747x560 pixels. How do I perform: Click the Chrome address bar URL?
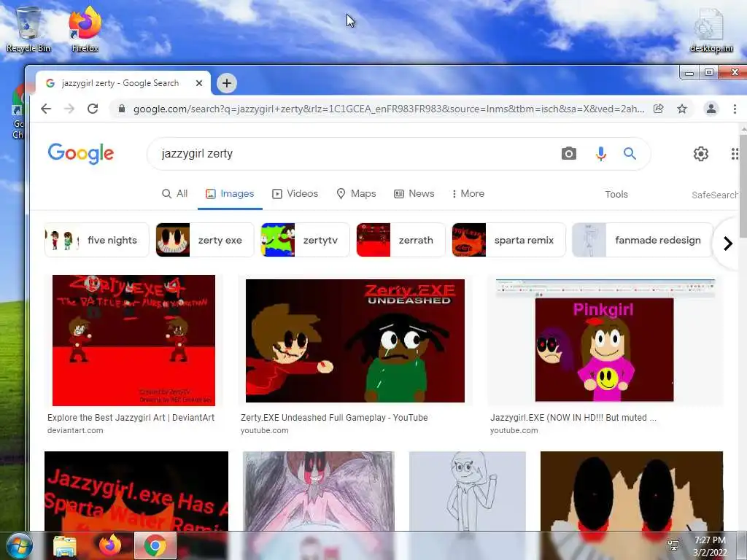pos(388,109)
